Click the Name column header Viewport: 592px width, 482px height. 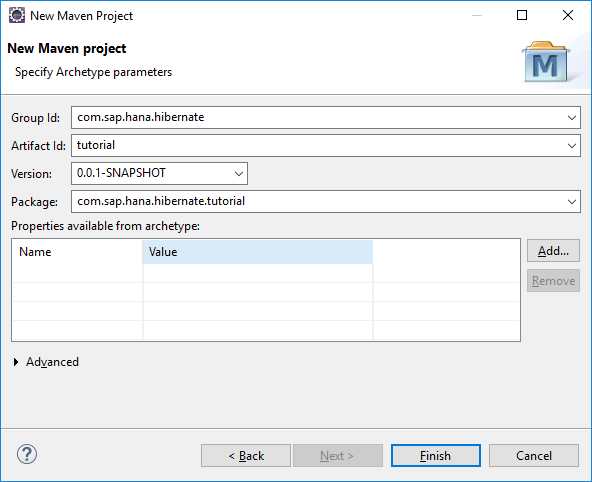point(77,252)
